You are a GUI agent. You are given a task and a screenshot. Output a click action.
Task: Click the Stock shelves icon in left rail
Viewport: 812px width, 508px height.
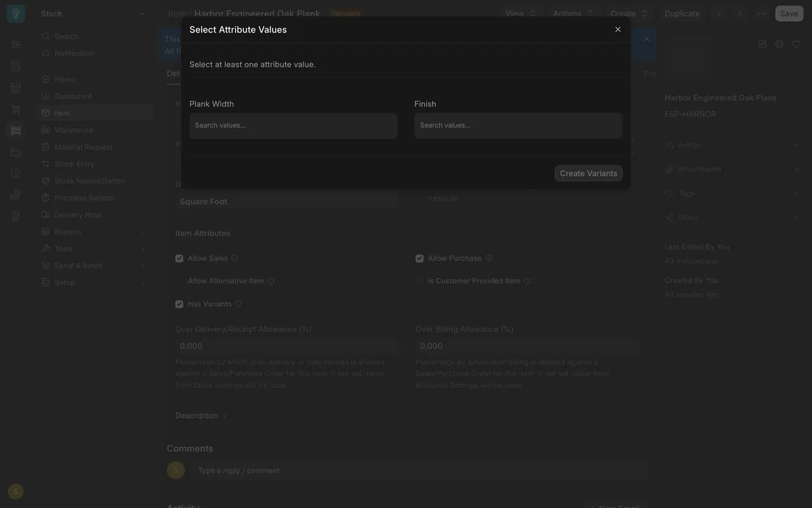(16, 130)
